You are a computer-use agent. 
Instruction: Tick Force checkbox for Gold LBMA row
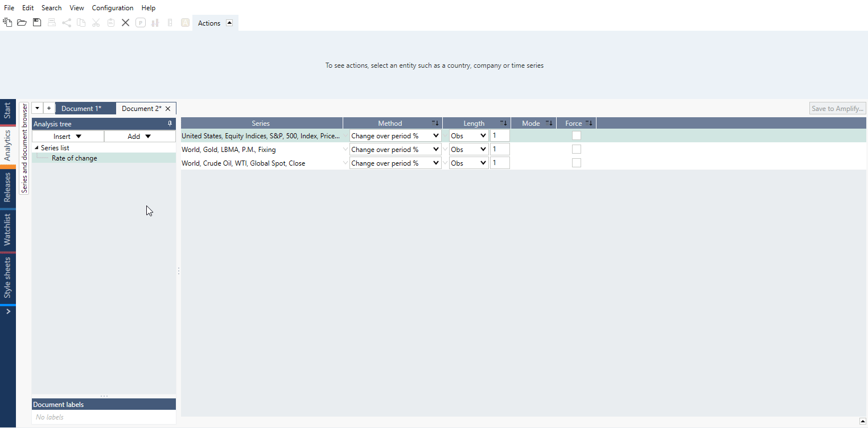[x=577, y=149]
